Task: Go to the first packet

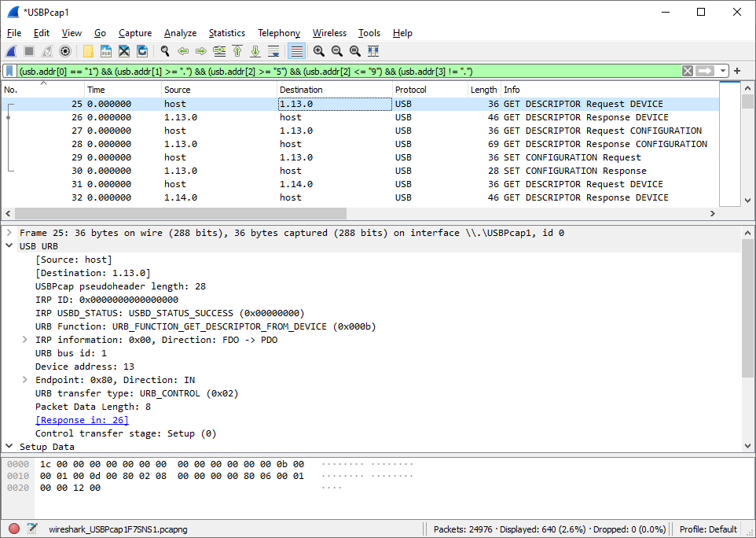Action: tap(237, 51)
